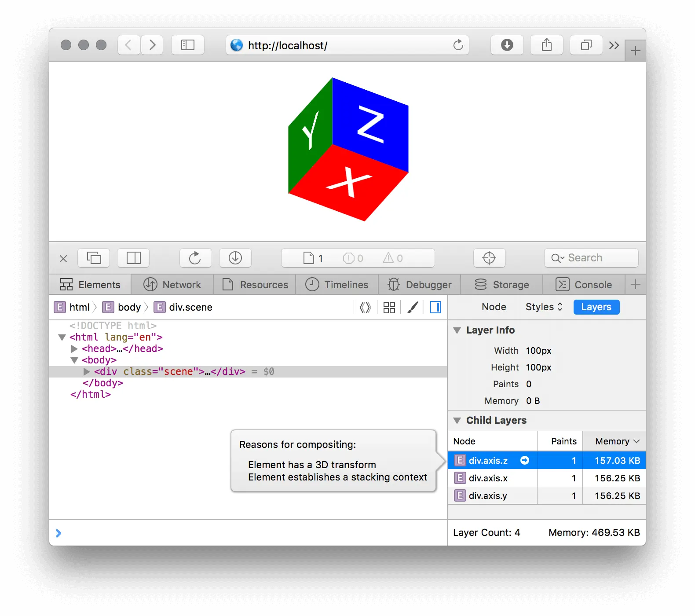Image resolution: width=695 pixels, height=616 pixels.
Task: Select the Styles sidebar panel
Action: (x=544, y=307)
